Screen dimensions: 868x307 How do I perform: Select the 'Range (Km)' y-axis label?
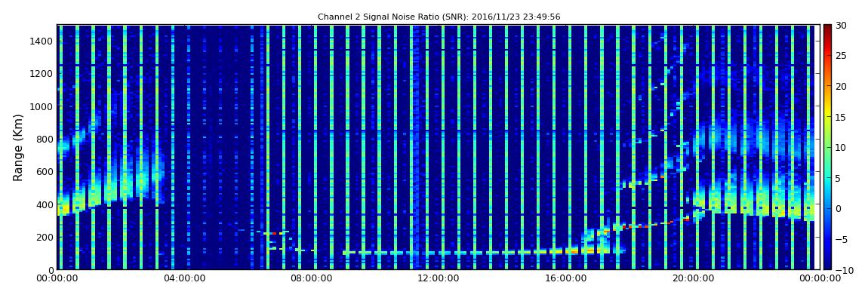18,148
